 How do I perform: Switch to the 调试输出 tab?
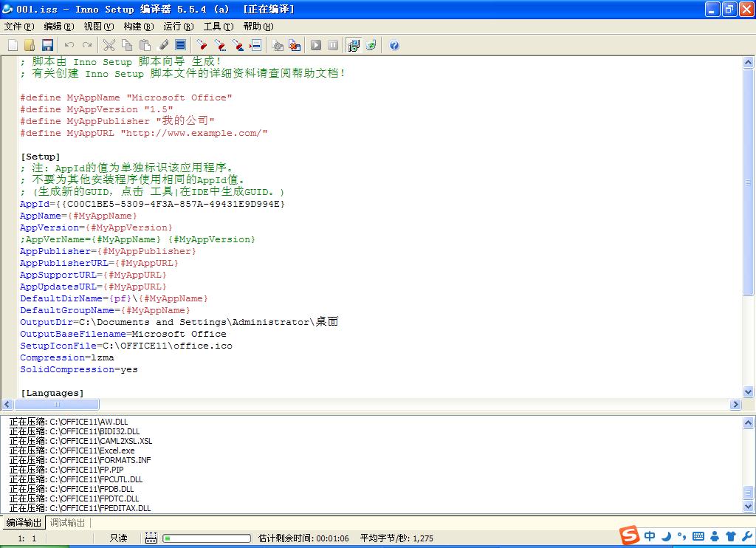point(67,522)
